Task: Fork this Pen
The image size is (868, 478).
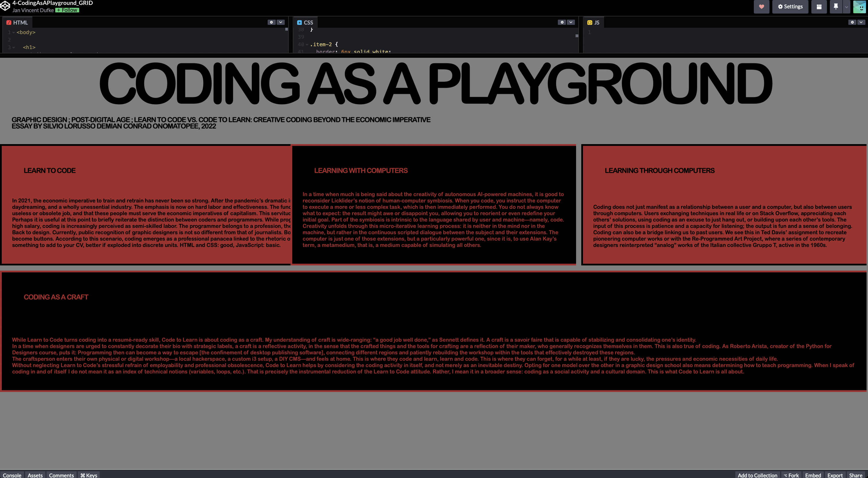Action: point(791,475)
